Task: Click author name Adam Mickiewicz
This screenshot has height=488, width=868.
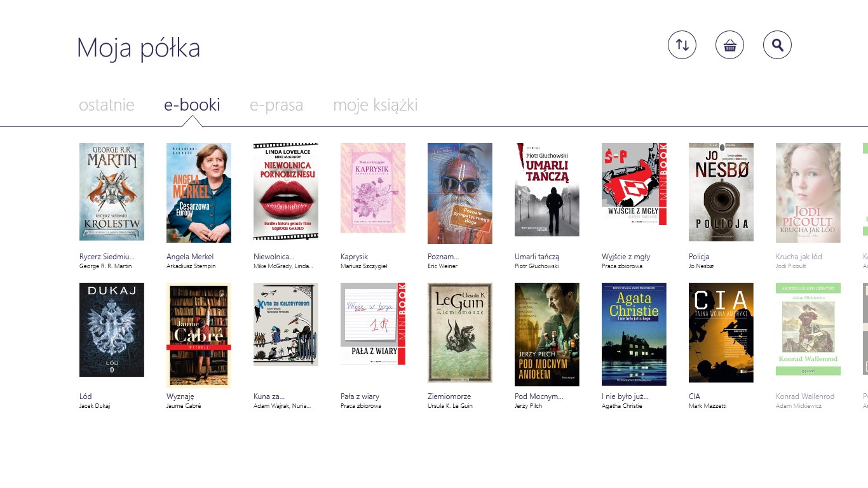Action: coord(799,406)
